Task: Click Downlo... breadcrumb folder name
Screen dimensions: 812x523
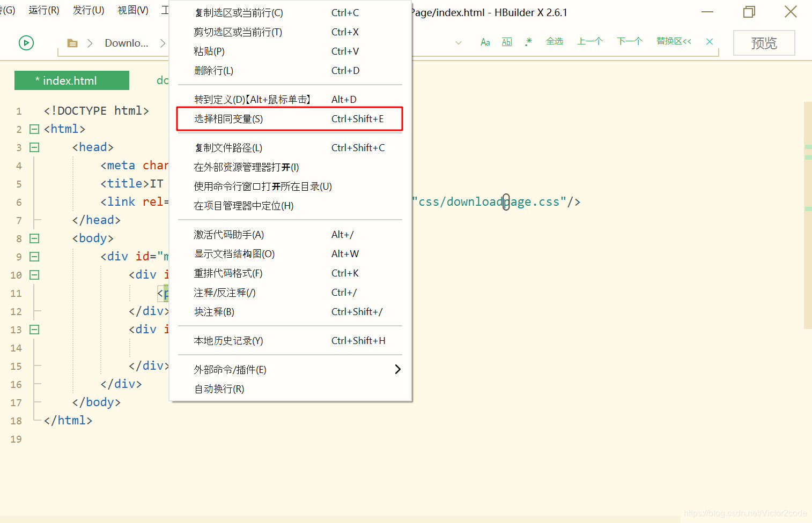Action: click(x=127, y=43)
